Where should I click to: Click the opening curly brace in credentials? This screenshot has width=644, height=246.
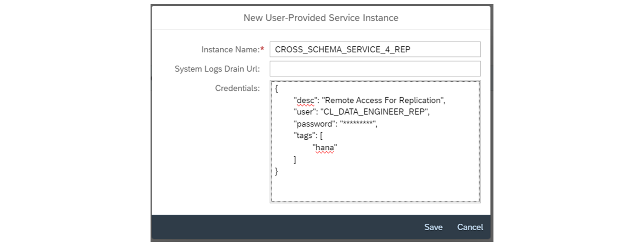coord(277,89)
